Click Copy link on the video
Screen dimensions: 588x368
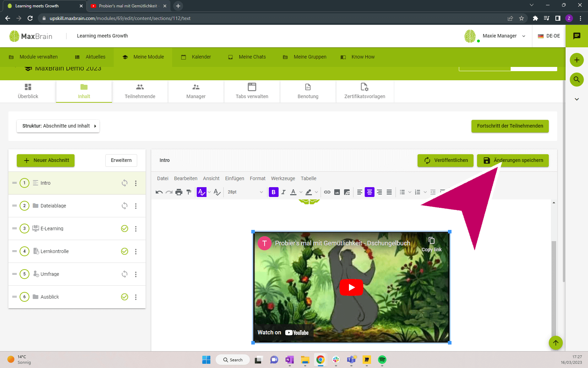[x=432, y=244]
